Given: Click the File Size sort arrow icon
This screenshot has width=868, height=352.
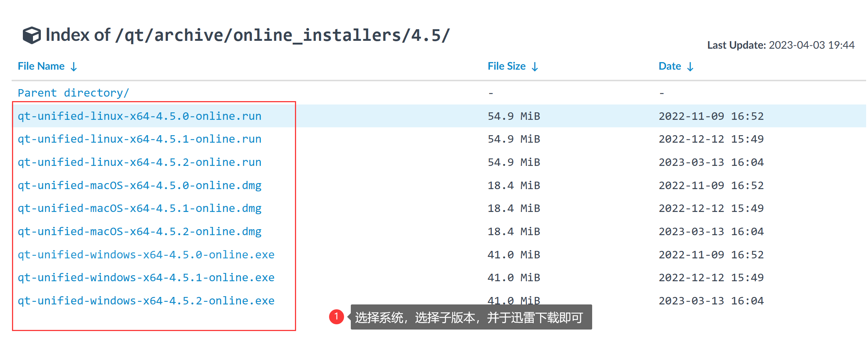Looking at the screenshot, I should (x=535, y=67).
